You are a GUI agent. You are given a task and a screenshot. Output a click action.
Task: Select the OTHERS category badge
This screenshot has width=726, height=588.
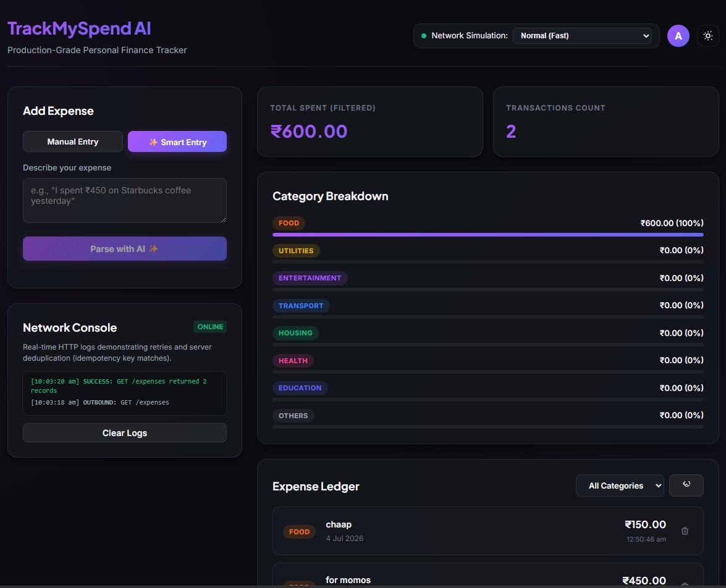293,416
